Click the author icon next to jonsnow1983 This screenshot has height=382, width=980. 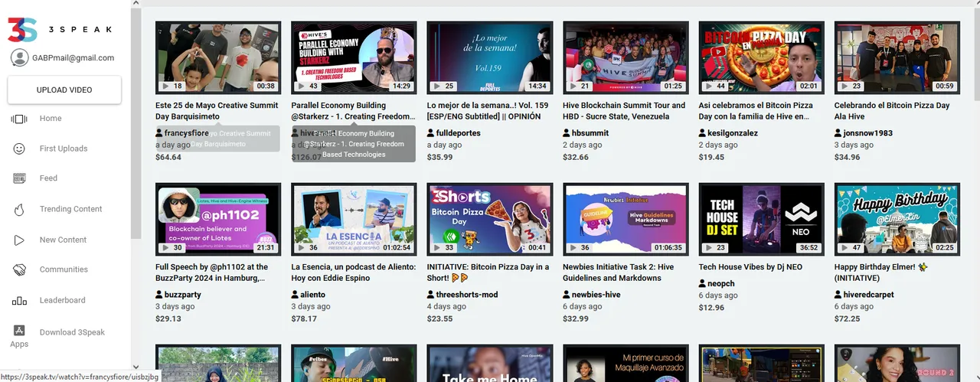click(x=838, y=133)
